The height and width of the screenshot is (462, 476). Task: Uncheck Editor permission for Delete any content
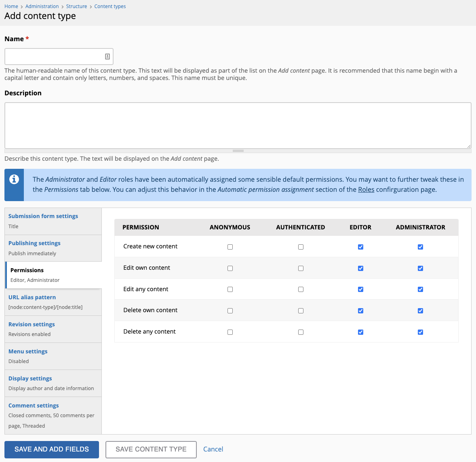tap(360, 332)
